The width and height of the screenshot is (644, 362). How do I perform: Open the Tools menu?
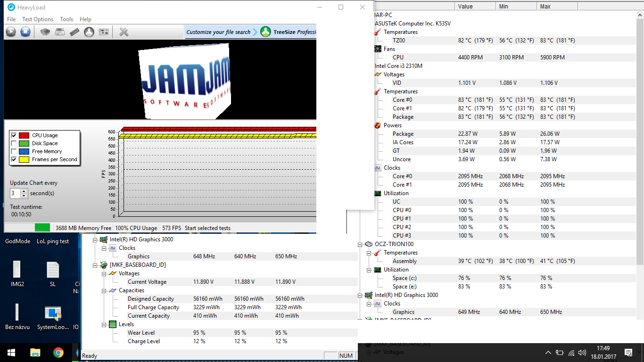pyautogui.click(x=66, y=19)
